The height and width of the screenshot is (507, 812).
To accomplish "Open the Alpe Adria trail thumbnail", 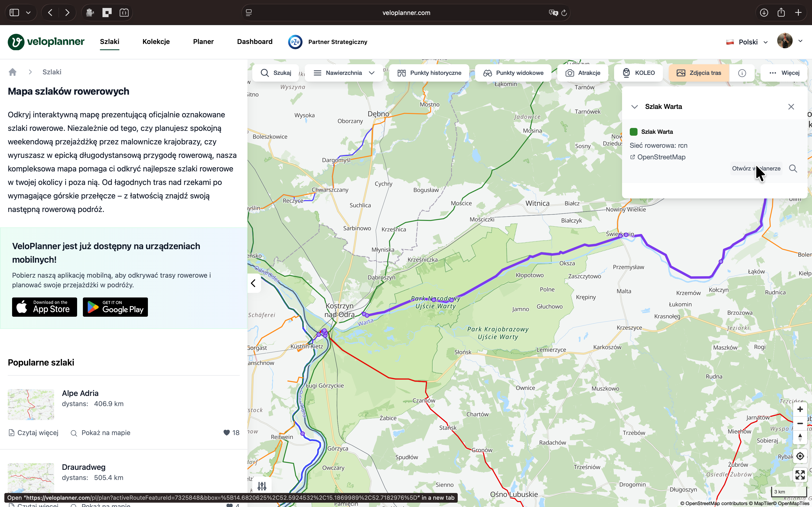I will 31,404.
